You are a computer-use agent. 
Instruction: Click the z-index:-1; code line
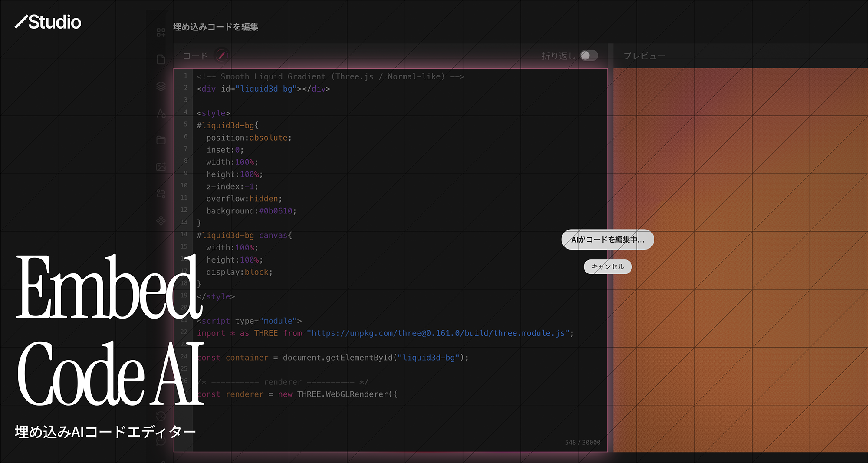[x=232, y=187]
